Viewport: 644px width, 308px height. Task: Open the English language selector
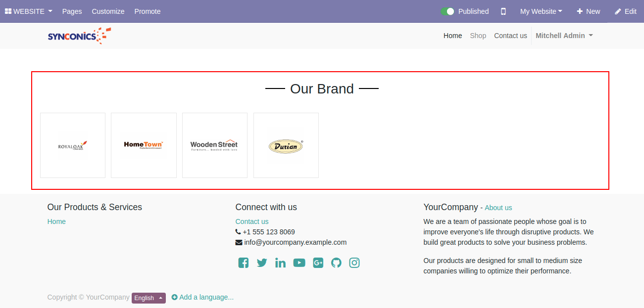[x=149, y=298]
